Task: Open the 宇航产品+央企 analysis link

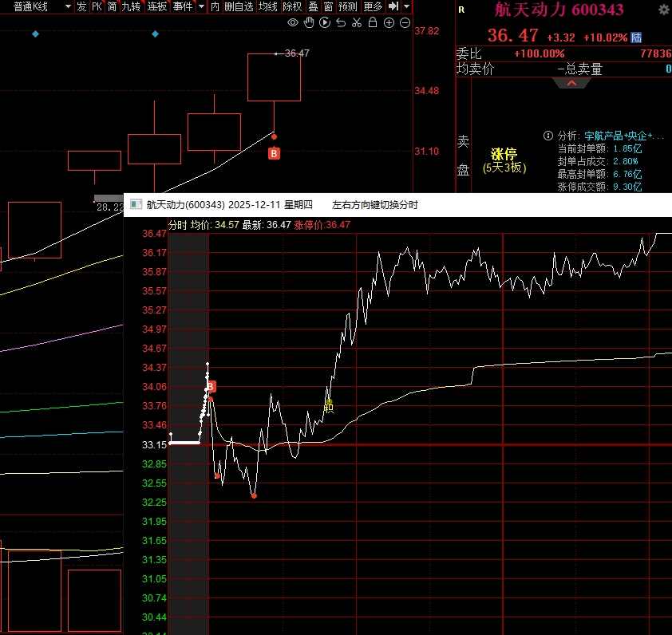Action: click(624, 136)
